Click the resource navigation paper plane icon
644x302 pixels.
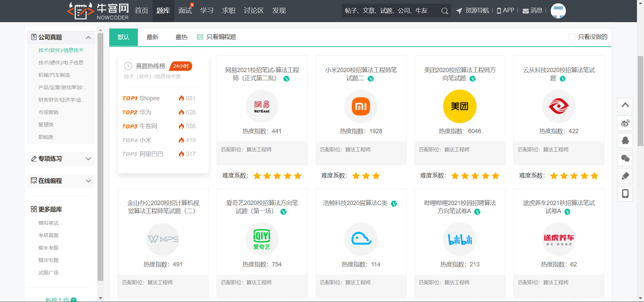pos(459,11)
